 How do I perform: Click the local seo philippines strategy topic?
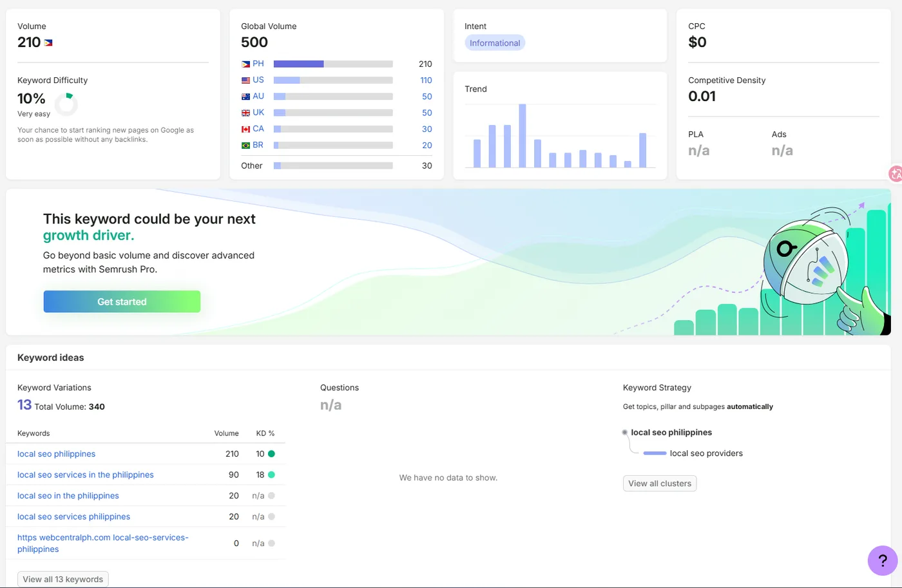click(x=671, y=433)
